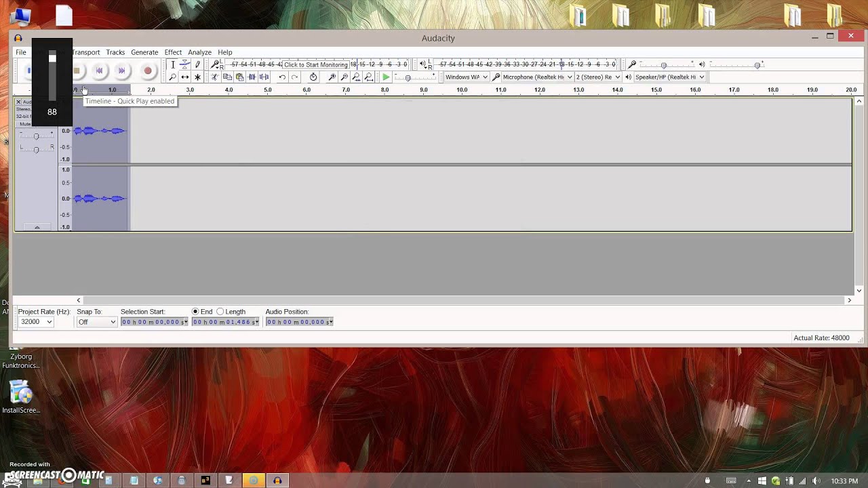Click the horizontal scrollbar right arrow
This screenshot has width=868, height=488.
pos(849,300)
